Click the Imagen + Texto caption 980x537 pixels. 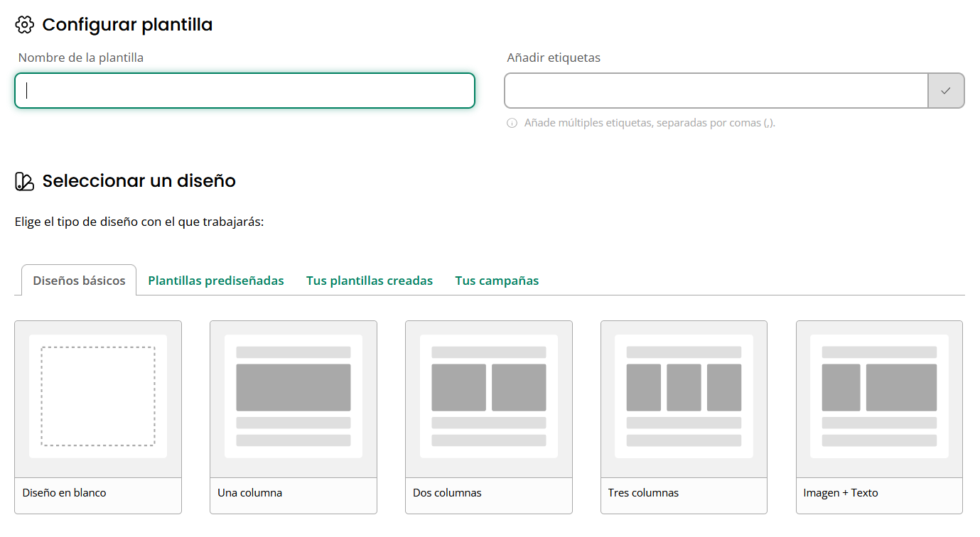coord(841,493)
